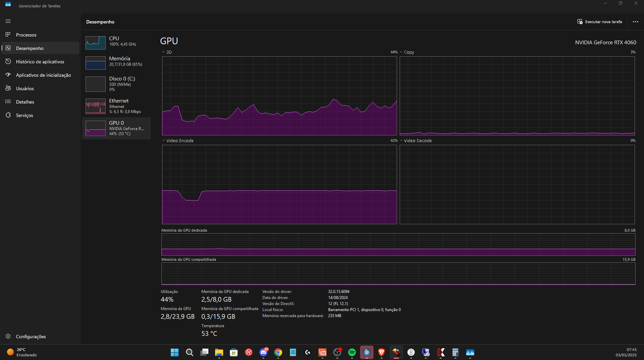Viewport: 644px width, 360px height.
Task: Open Logitech G HUB from taskbar
Action: pos(308,352)
